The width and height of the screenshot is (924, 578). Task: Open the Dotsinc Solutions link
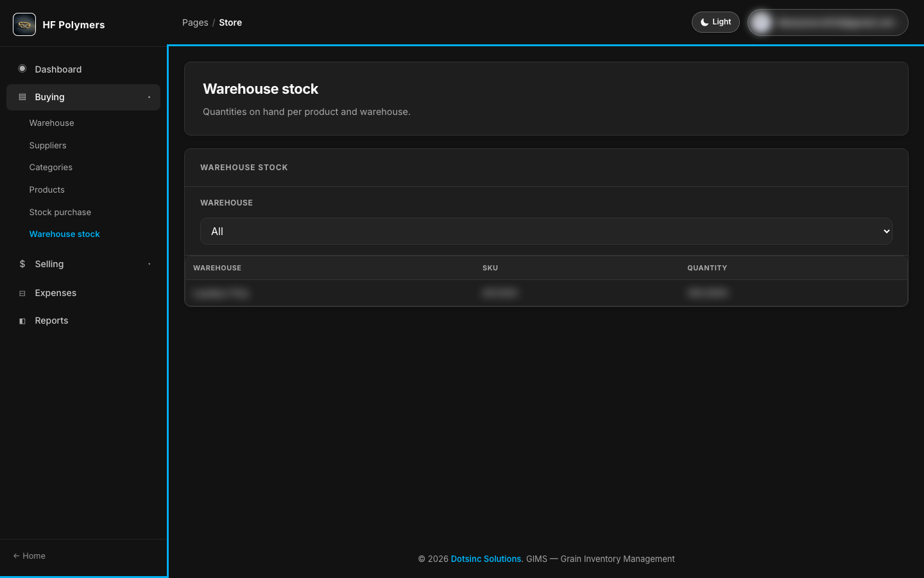(x=486, y=559)
